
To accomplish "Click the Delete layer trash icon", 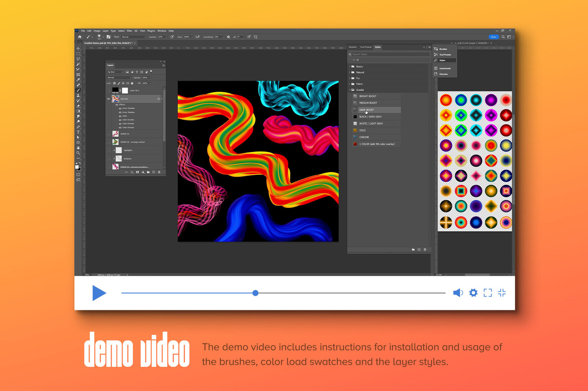I will tap(159, 172).
